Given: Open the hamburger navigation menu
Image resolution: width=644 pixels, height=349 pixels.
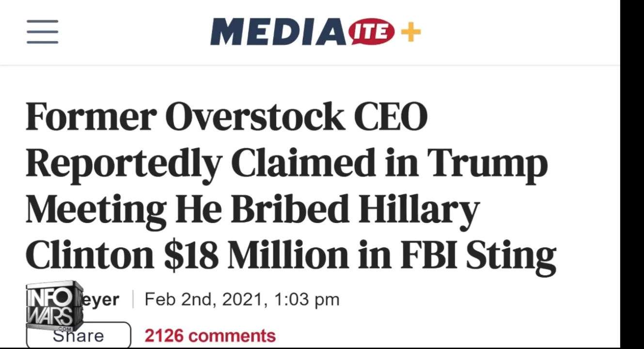Looking at the screenshot, I should pyautogui.click(x=43, y=32).
